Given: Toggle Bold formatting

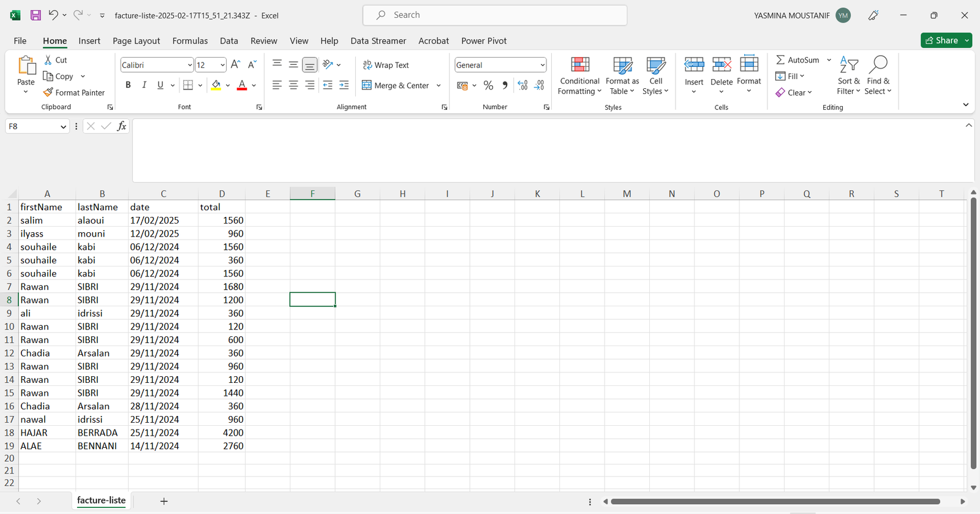Looking at the screenshot, I should click(x=128, y=86).
